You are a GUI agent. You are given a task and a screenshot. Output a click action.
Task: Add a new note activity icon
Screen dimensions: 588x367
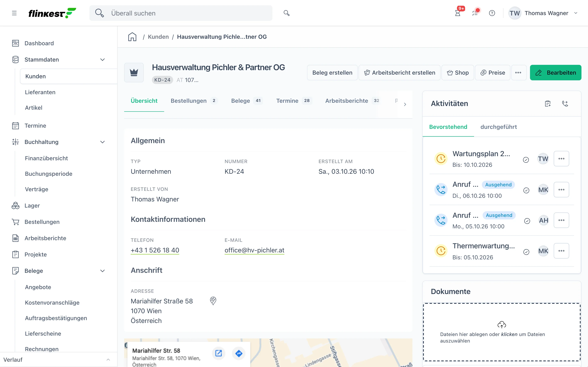coord(548,104)
